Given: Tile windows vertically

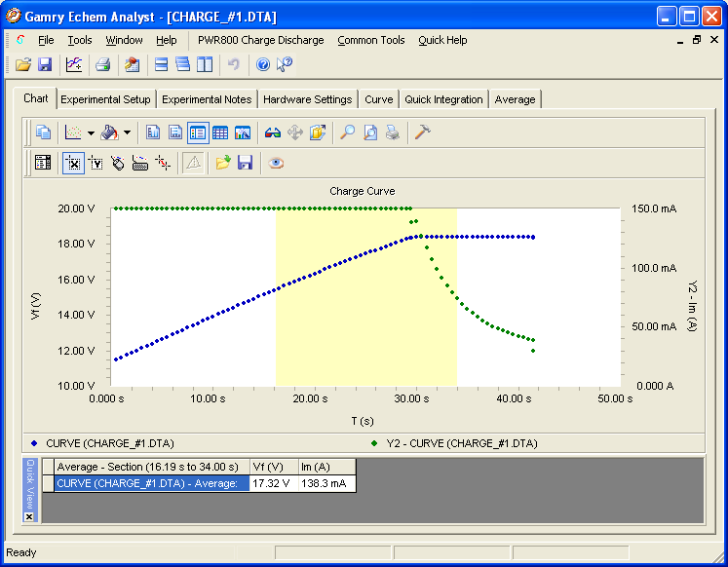Looking at the screenshot, I should [x=205, y=64].
